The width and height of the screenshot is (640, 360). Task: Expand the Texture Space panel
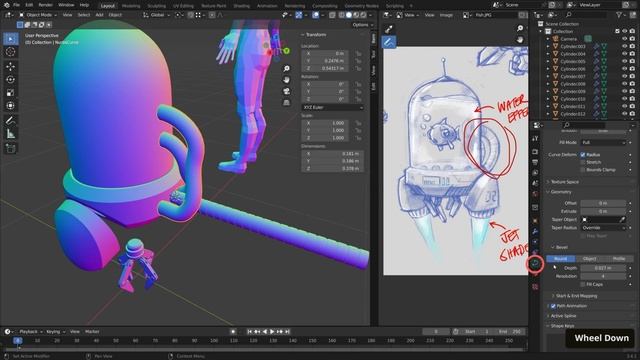(x=564, y=182)
